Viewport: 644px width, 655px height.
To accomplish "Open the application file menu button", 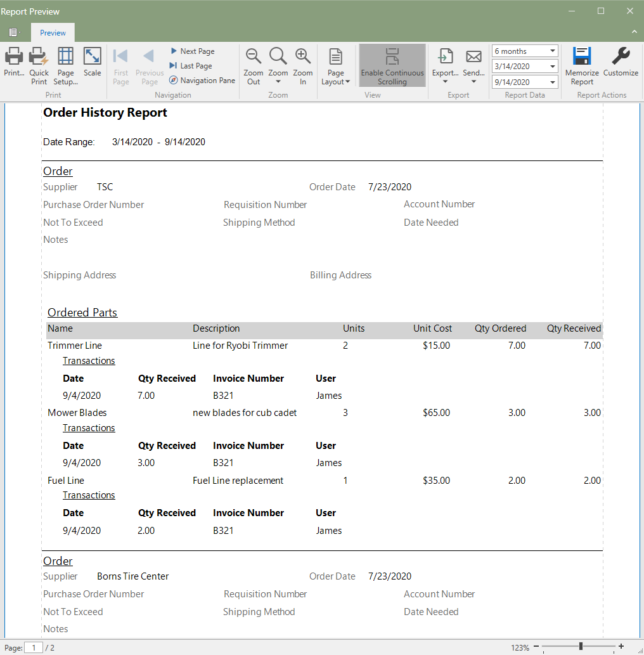I will click(14, 32).
